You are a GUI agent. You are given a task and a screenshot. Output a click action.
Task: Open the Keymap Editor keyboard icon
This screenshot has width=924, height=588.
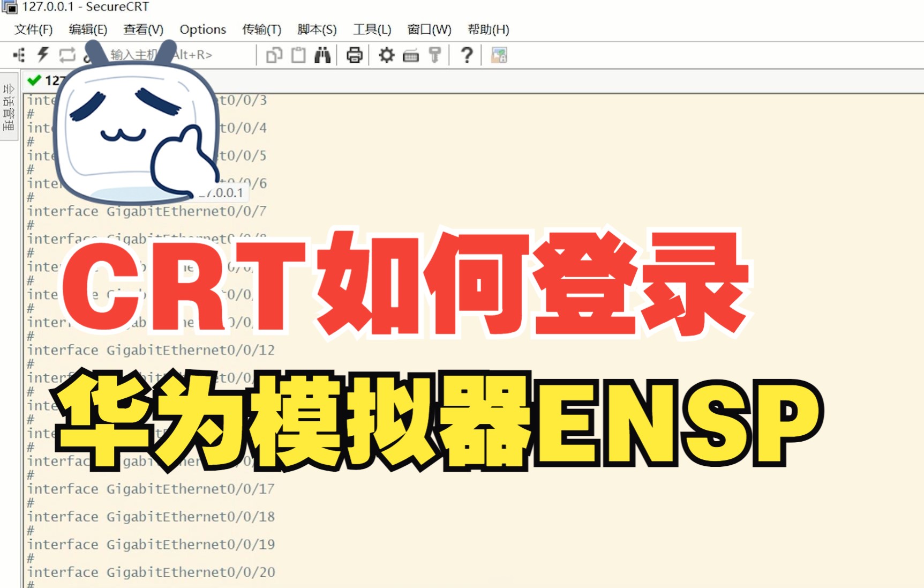point(411,55)
